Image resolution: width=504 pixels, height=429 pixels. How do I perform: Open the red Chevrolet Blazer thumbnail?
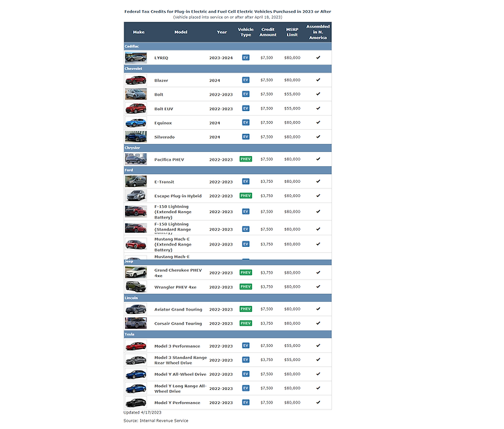click(136, 80)
